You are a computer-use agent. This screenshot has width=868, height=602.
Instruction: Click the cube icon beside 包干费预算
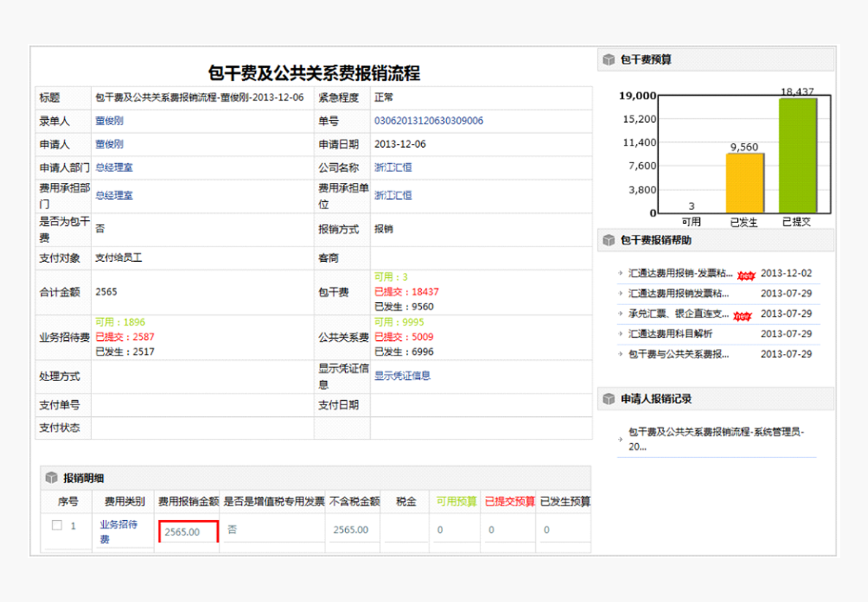tap(608, 60)
